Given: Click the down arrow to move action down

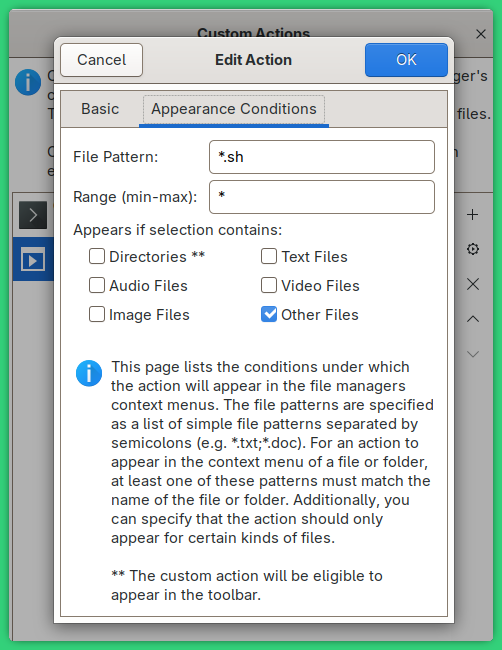Looking at the screenshot, I should (473, 354).
